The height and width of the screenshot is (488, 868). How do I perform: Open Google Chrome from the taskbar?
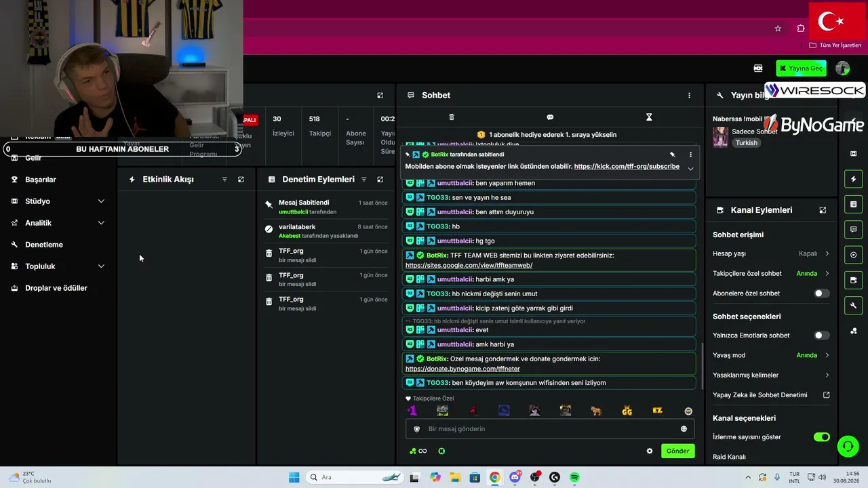click(494, 477)
